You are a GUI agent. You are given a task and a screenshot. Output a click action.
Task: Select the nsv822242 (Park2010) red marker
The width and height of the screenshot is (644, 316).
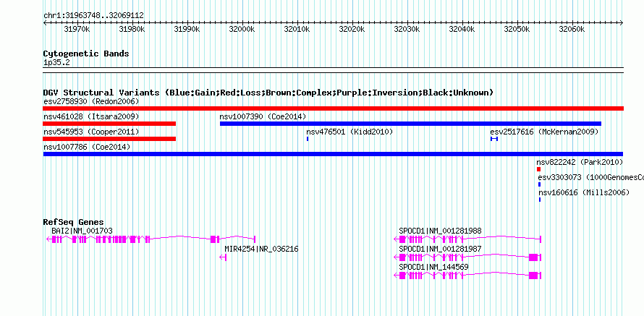pyautogui.click(x=538, y=169)
